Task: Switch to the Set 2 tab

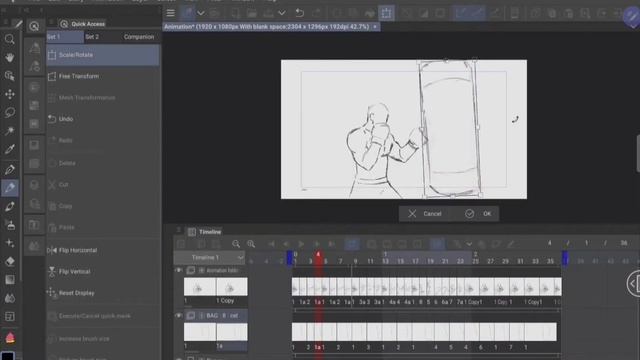Action: pos(92,37)
